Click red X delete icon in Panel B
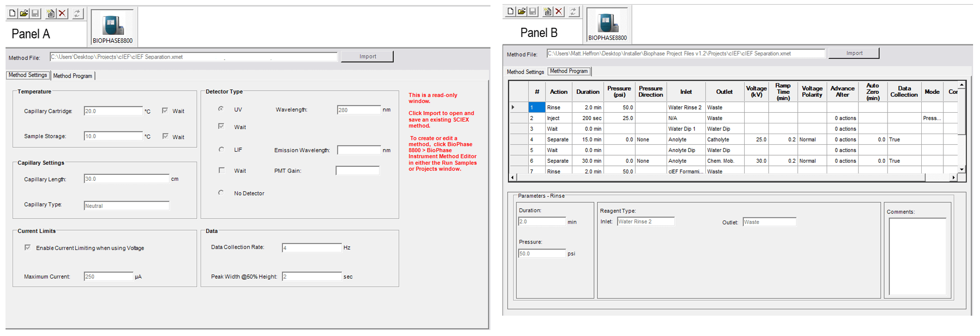This screenshot has height=336, width=980. coord(559,11)
